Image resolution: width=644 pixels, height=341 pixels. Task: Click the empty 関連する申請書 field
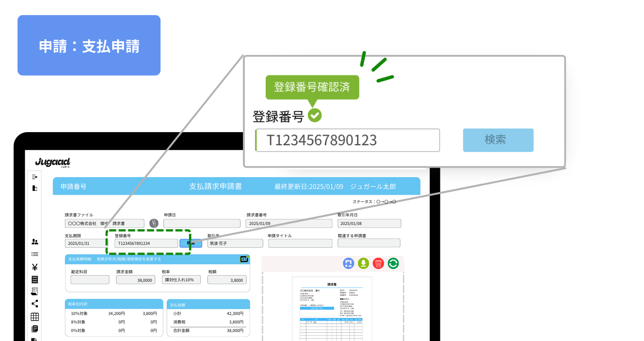[369, 243]
